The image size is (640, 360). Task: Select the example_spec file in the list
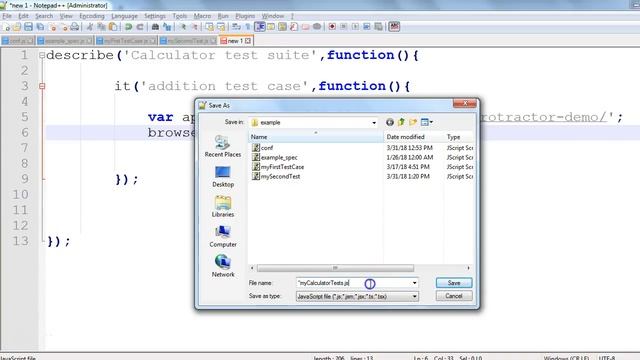[275, 157]
